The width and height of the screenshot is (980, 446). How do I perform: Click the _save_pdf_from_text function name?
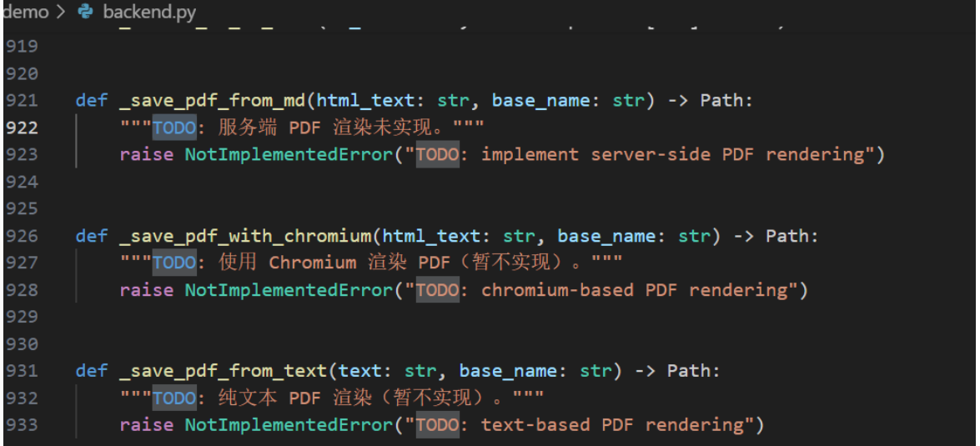[219, 371]
